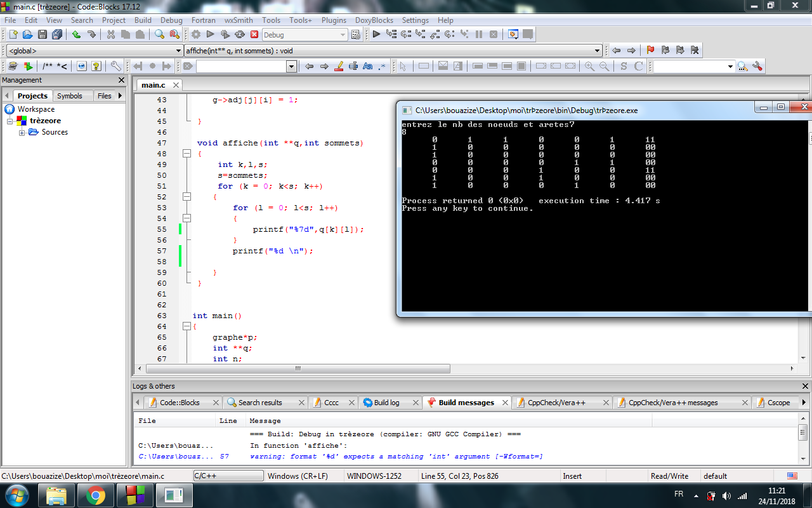Screen dimensions: 812x508
Task: Open the Debug build target dropdown
Action: pos(343,35)
